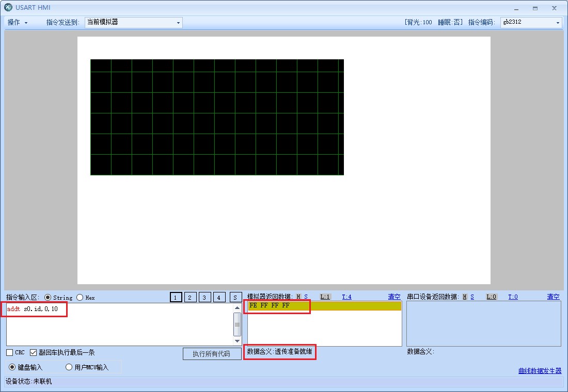Select Hex input mode

pos(80,298)
